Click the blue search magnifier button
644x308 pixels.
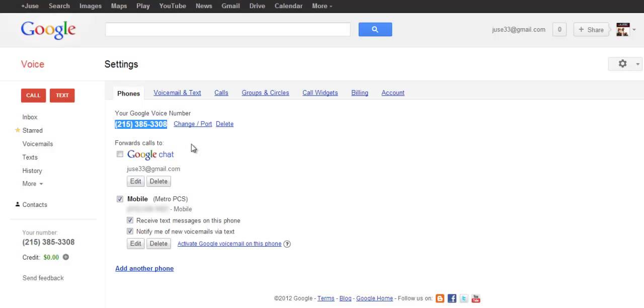375,29
